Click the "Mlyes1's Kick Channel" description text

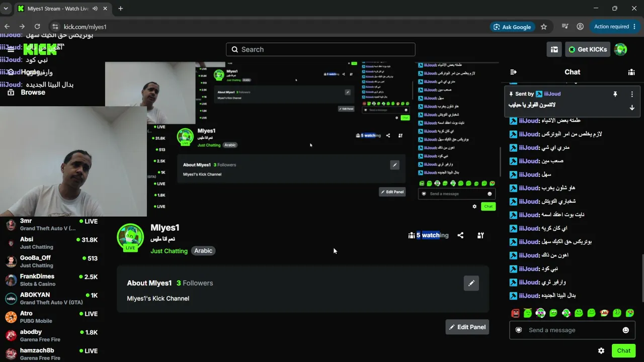point(158,299)
